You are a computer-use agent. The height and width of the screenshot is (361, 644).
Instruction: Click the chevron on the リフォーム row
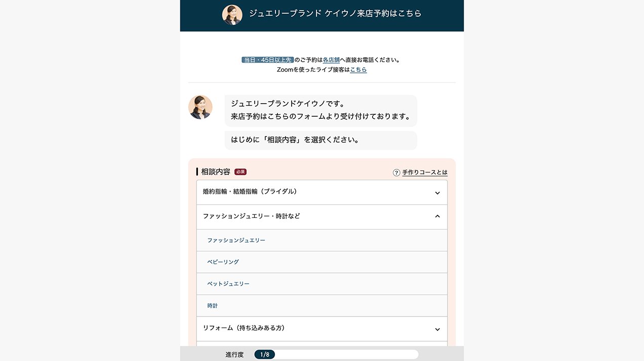pyautogui.click(x=437, y=329)
